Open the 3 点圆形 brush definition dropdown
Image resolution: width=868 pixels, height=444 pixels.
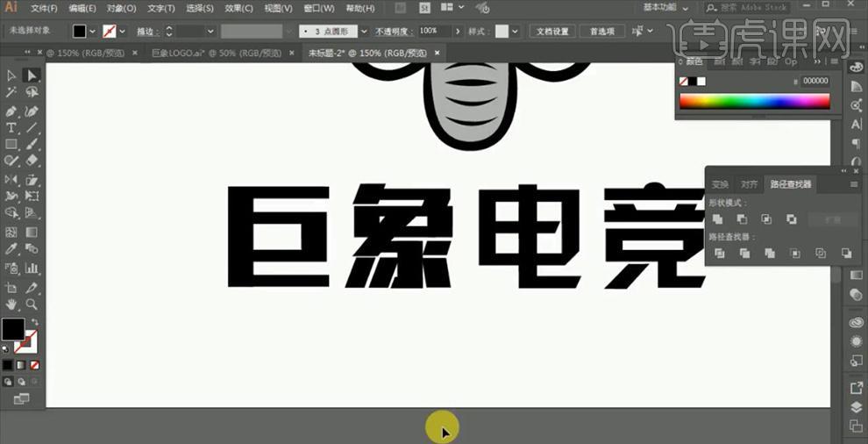coord(364,32)
